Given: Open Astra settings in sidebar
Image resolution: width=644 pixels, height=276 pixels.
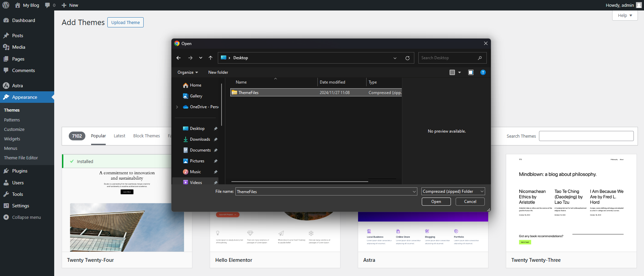Looking at the screenshot, I should pos(17,86).
